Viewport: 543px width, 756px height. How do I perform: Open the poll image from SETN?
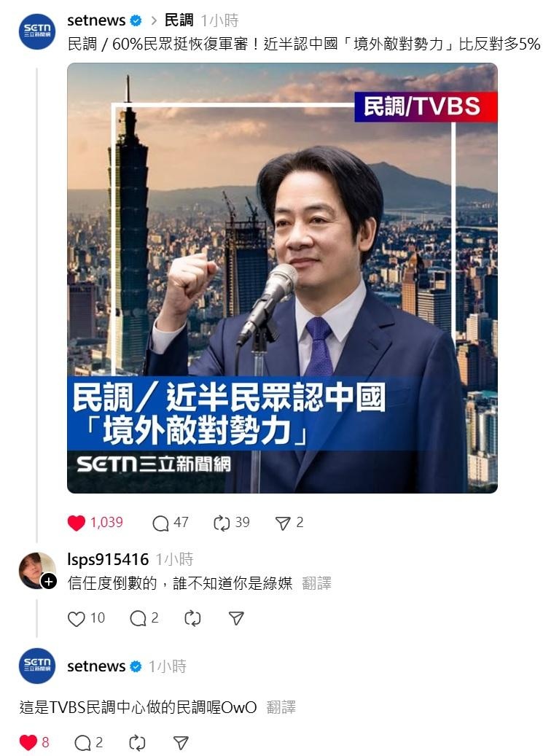point(282,278)
